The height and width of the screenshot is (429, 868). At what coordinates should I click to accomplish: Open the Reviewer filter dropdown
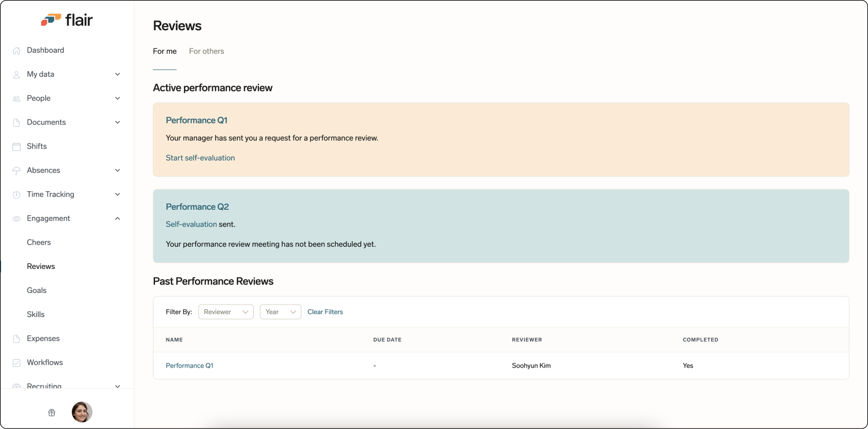click(226, 312)
